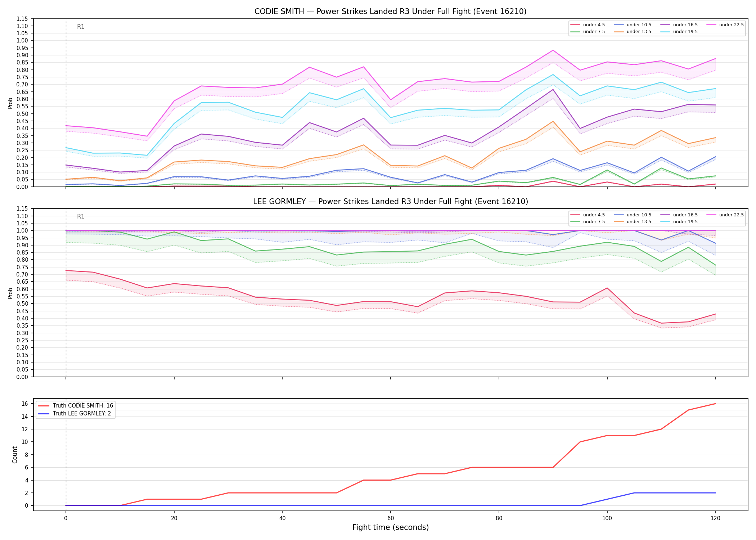Image resolution: width=756 pixels, height=540 pixels.
Task: Click the 40 tick on fight time axis
Action: pyautogui.click(x=282, y=518)
